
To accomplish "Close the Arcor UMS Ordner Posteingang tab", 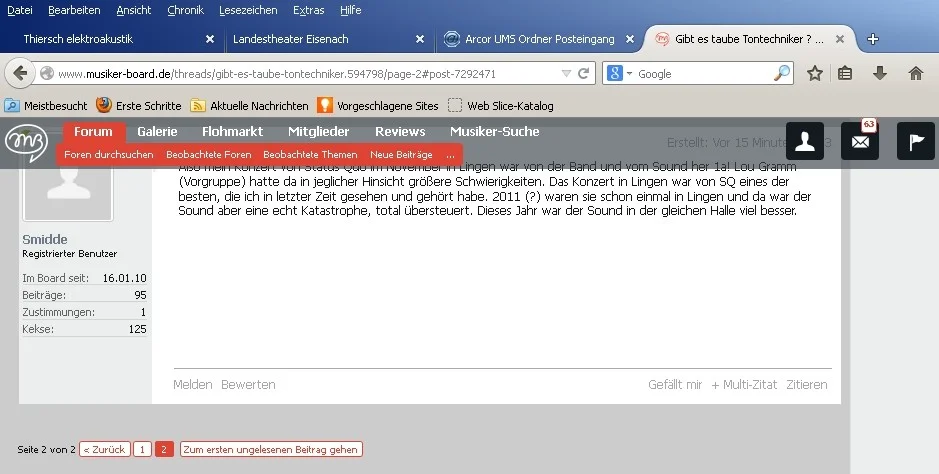I will 630,39.
